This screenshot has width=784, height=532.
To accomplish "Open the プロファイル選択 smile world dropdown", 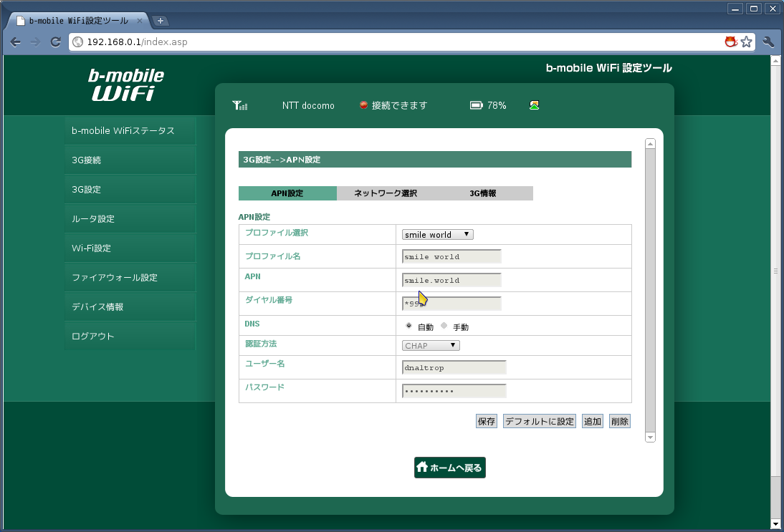I will (x=437, y=235).
